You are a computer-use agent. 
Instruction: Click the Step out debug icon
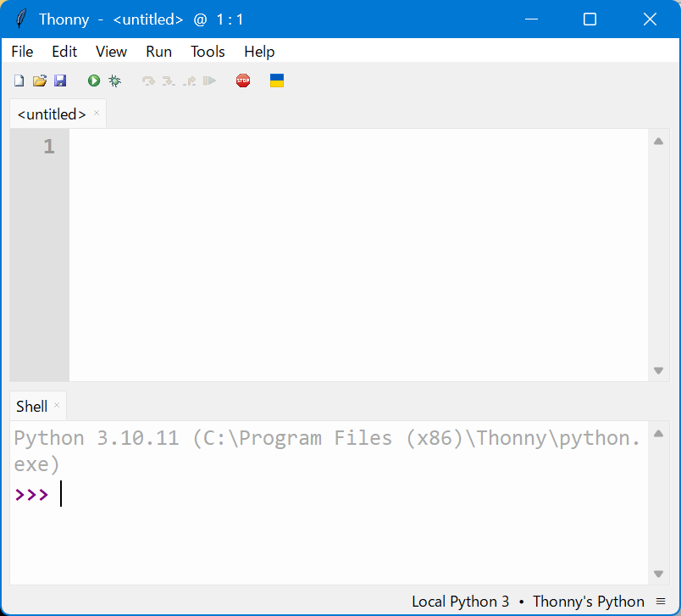pos(190,80)
